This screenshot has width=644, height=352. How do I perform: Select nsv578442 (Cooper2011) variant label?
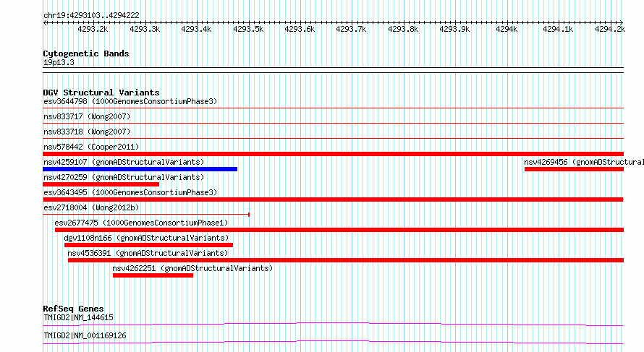pyautogui.click(x=91, y=147)
